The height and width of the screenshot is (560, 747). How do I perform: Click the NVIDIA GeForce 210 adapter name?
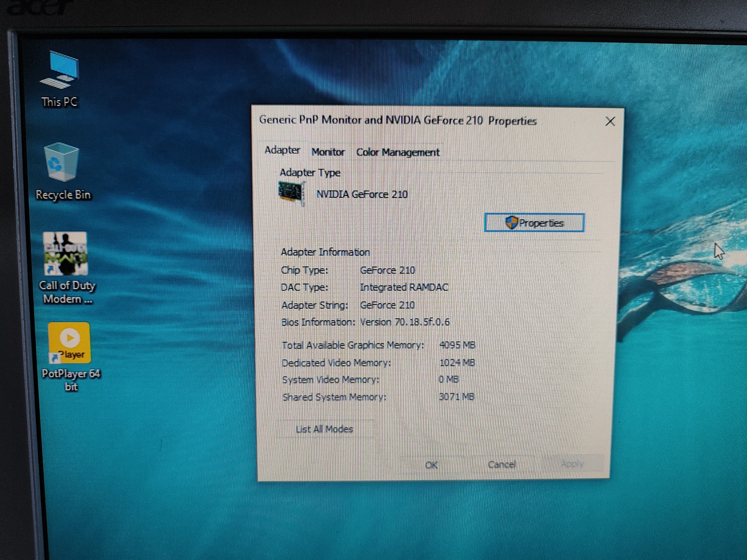click(x=362, y=195)
